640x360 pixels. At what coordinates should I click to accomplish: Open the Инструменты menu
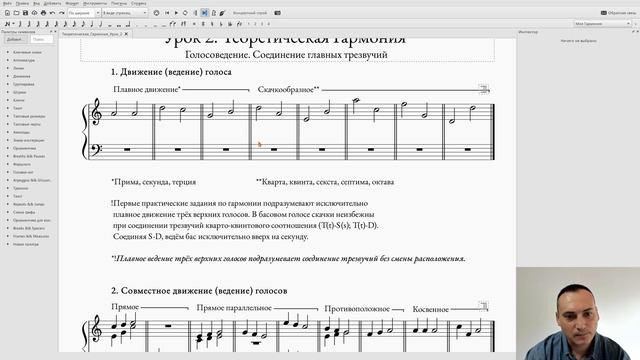[95, 3]
